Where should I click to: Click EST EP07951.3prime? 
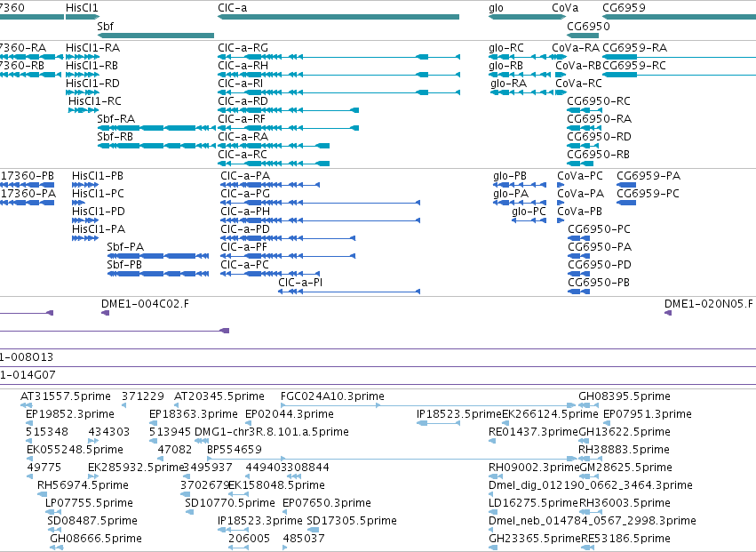[647, 414]
